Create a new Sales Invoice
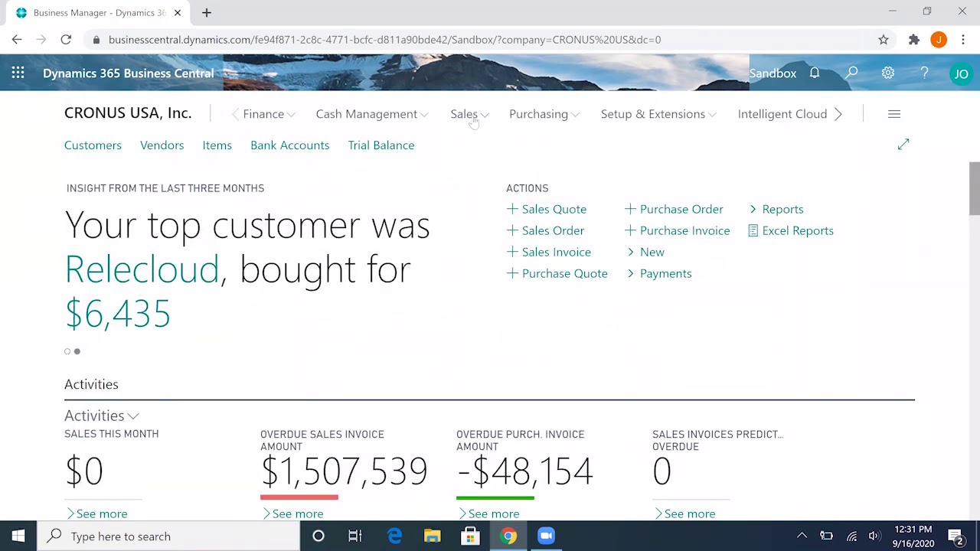Image resolution: width=980 pixels, height=551 pixels. [549, 252]
